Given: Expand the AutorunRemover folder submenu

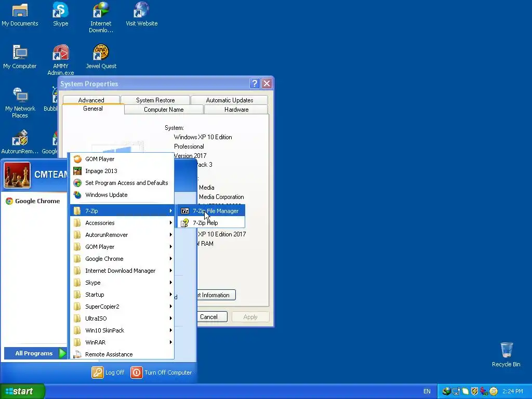Looking at the screenshot, I should coord(122,235).
